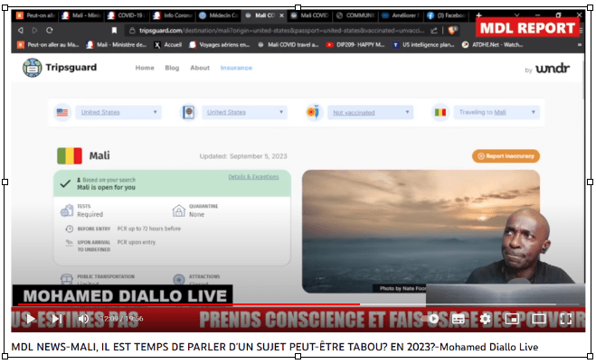Open the About menu item
Image resolution: width=596 pixels, height=364 pixels.
[x=200, y=68]
